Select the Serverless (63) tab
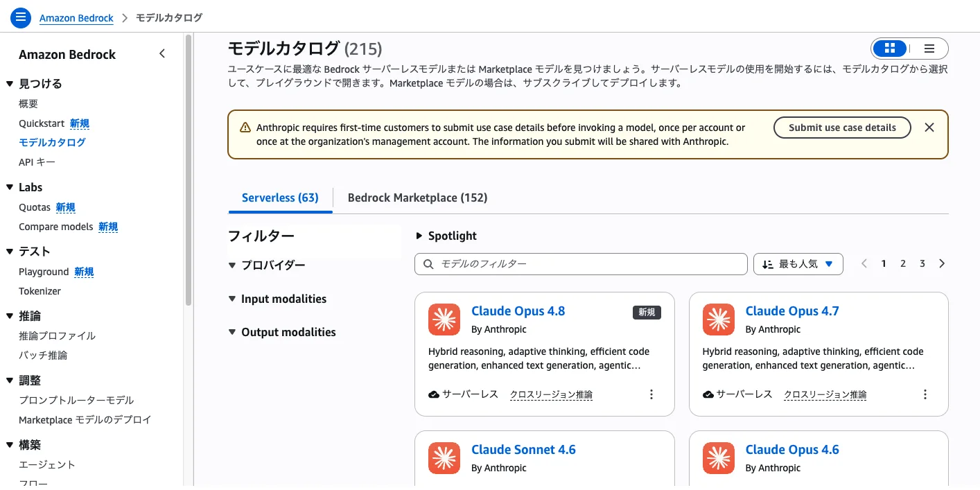This screenshot has width=980, height=490. tap(280, 198)
